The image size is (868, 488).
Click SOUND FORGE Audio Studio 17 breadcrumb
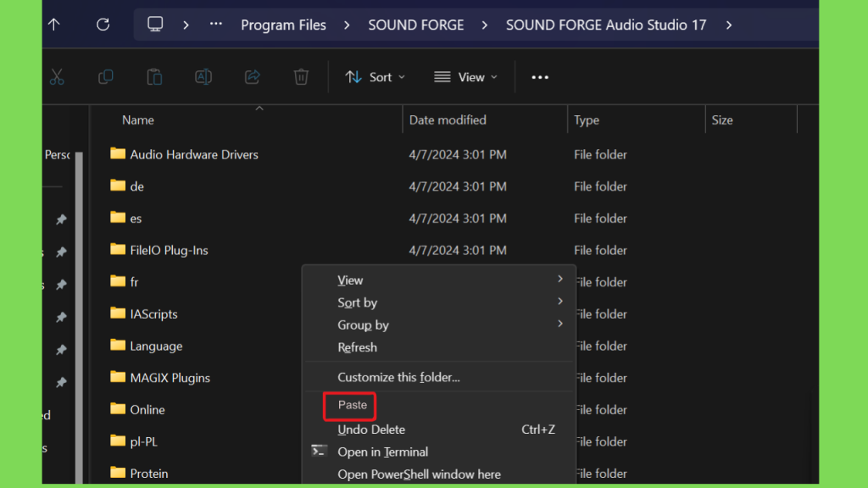pos(606,25)
